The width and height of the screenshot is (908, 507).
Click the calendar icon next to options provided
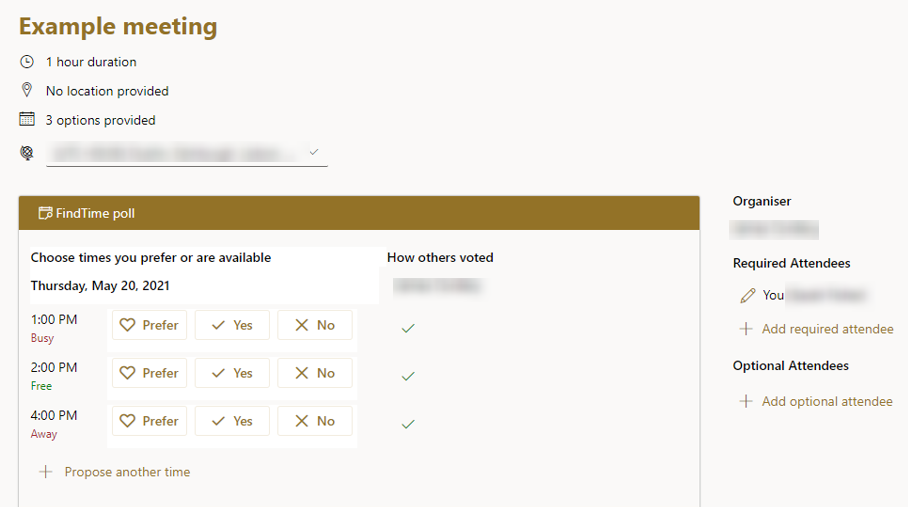click(x=27, y=120)
